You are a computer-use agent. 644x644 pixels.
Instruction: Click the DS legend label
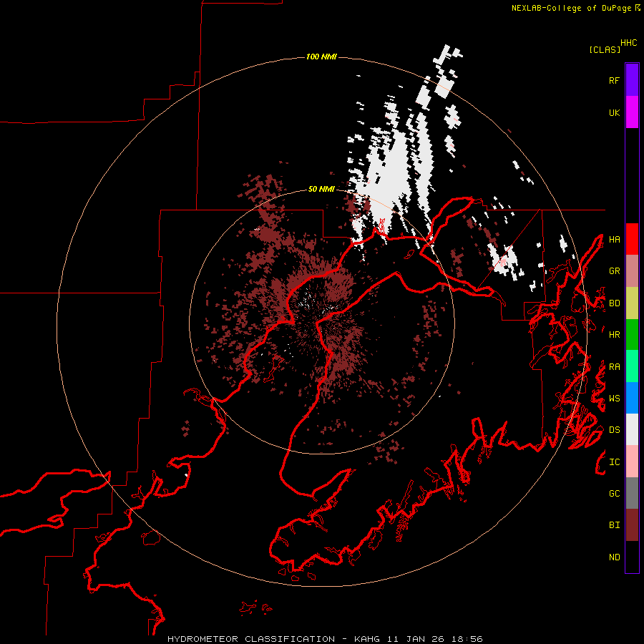[x=614, y=430]
